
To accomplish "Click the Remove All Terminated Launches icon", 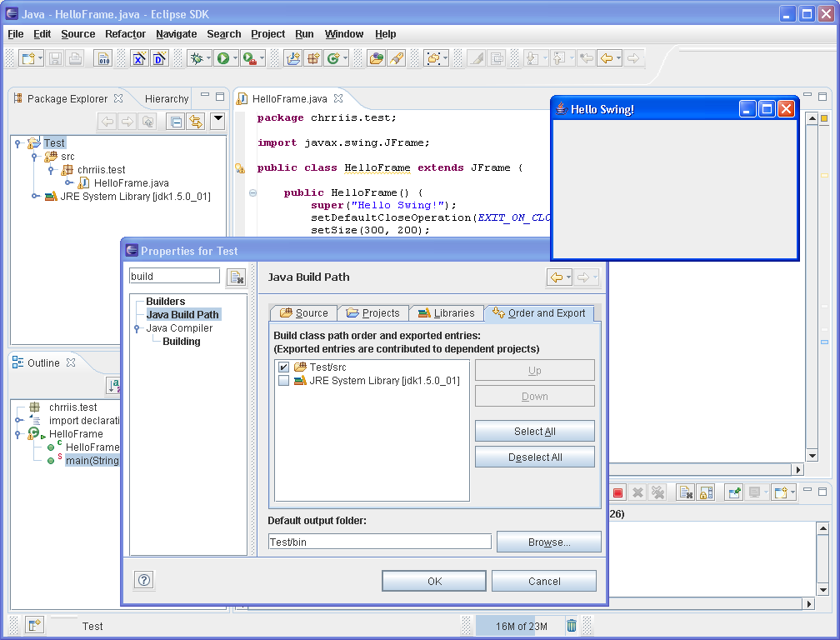I will click(x=657, y=492).
